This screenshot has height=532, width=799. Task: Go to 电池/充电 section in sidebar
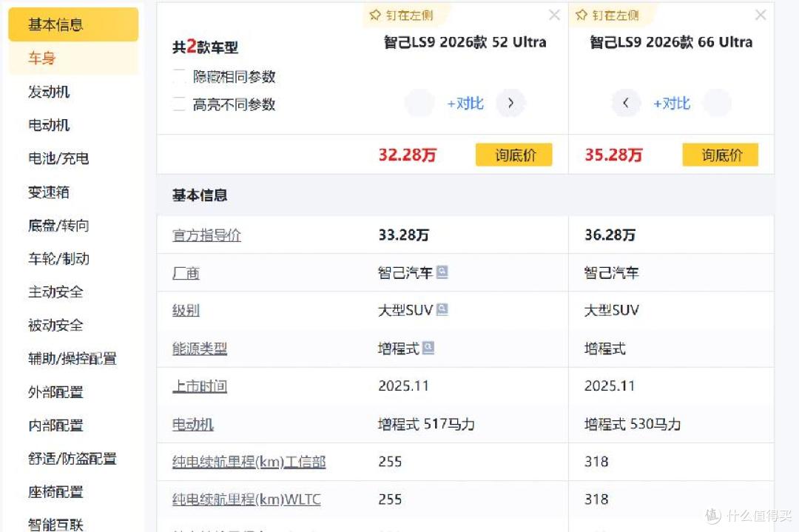[x=58, y=158]
